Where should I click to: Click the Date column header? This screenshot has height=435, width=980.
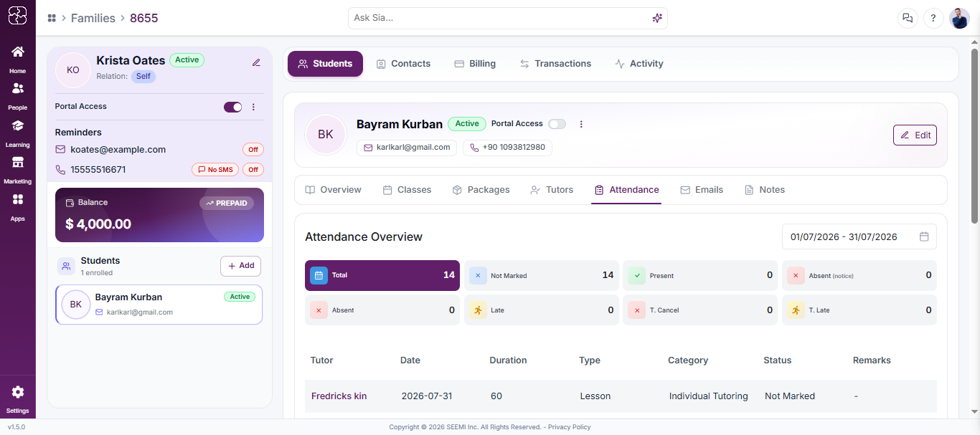(410, 360)
